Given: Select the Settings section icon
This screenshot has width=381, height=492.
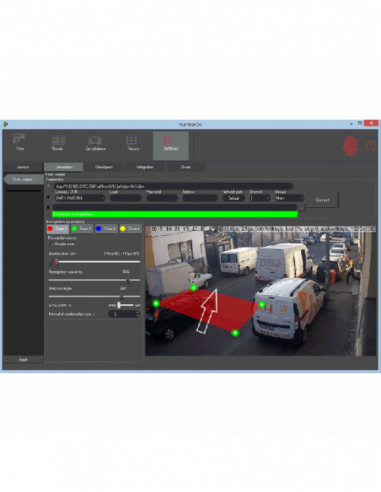Looking at the screenshot, I should (171, 145).
